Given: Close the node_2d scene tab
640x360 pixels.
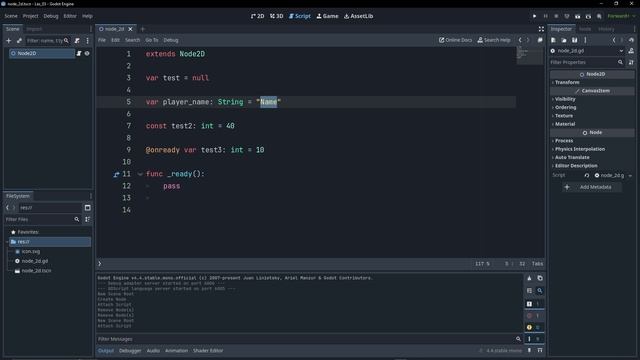Looking at the screenshot, I should [131, 29].
